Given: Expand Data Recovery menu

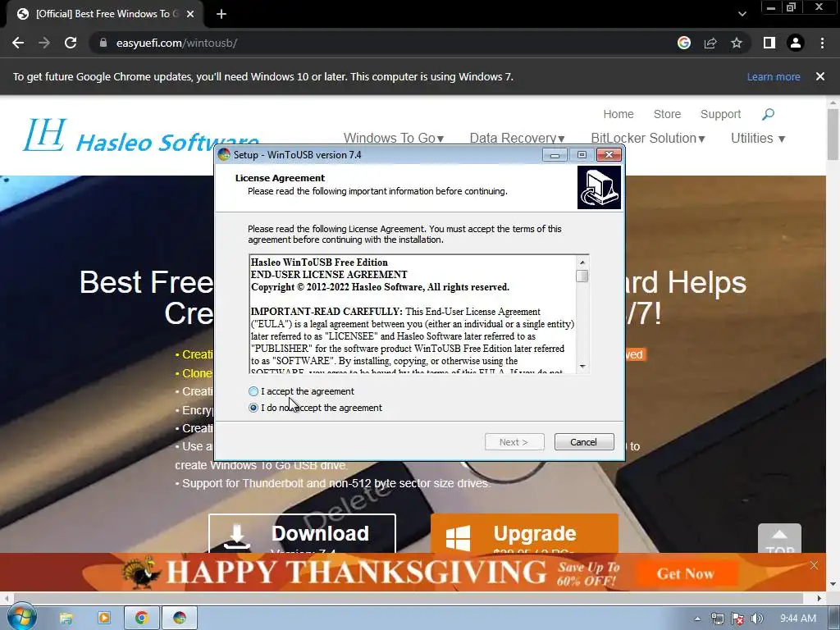Looking at the screenshot, I should (x=517, y=138).
